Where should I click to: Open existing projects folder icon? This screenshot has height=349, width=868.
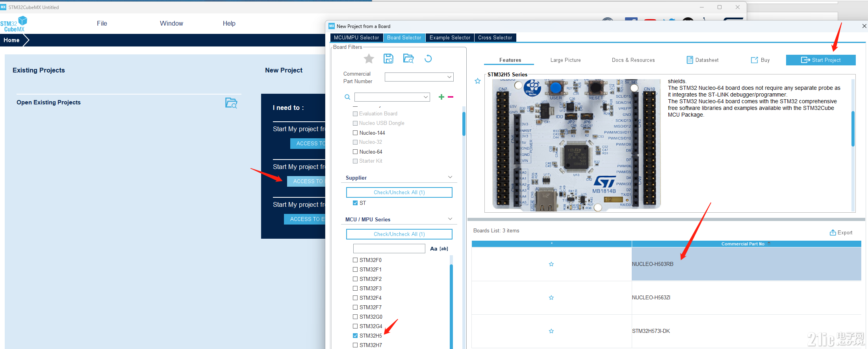click(231, 103)
